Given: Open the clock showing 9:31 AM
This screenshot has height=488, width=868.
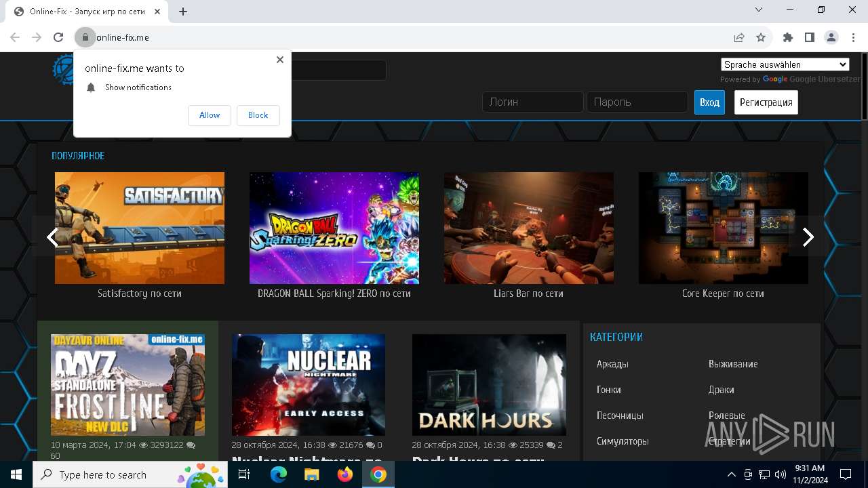Looking at the screenshot, I should 809,474.
